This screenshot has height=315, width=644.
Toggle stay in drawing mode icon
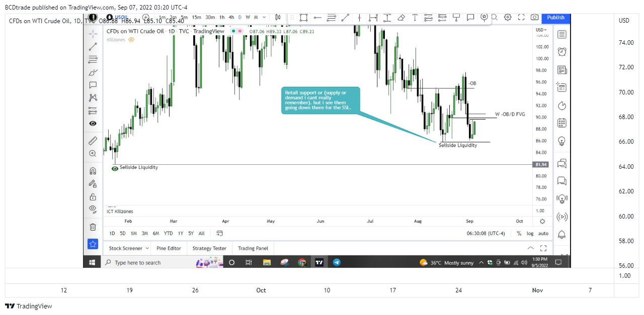(x=93, y=184)
